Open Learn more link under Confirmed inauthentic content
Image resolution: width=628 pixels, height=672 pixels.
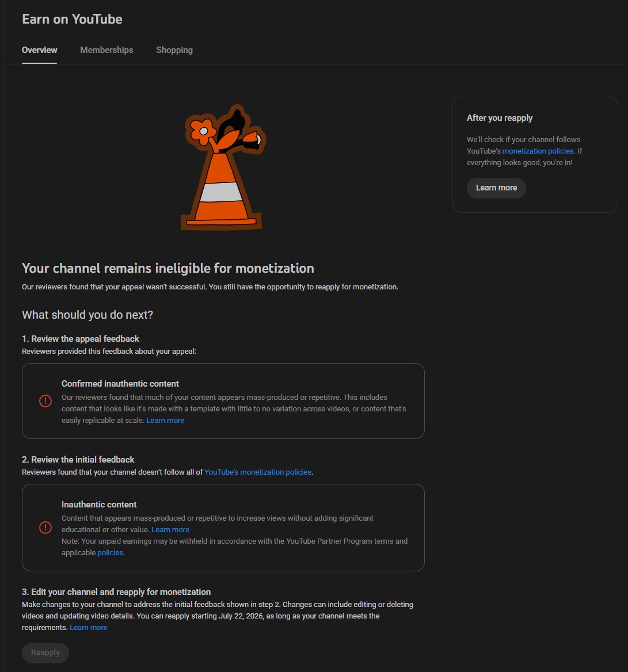pyautogui.click(x=165, y=421)
